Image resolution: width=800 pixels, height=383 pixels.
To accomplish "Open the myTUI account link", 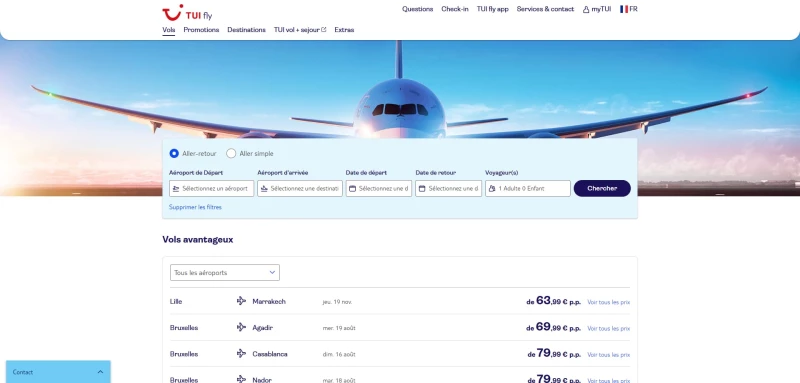I will (597, 9).
